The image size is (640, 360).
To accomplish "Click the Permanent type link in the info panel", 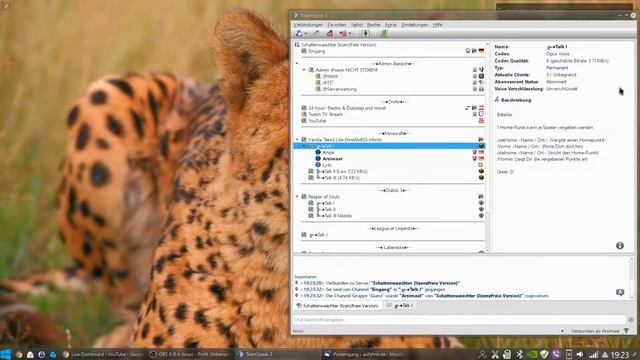I will [557, 68].
